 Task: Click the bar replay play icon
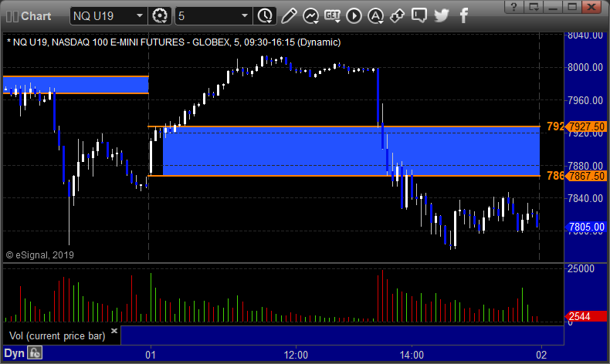click(354, 16)
